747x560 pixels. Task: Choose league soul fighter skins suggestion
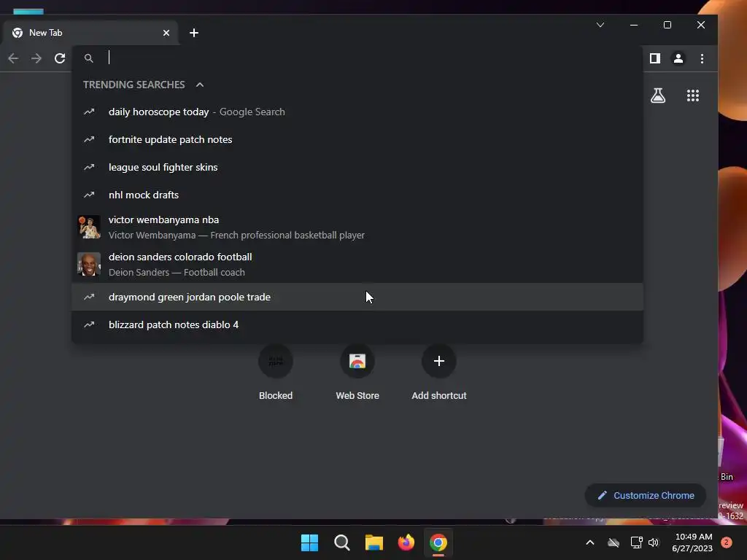click(x=357, y=167)
